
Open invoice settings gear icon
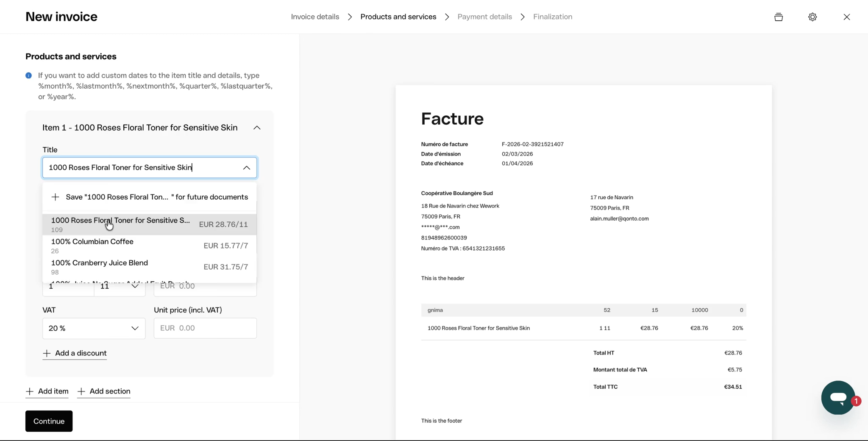click(812, 17)
